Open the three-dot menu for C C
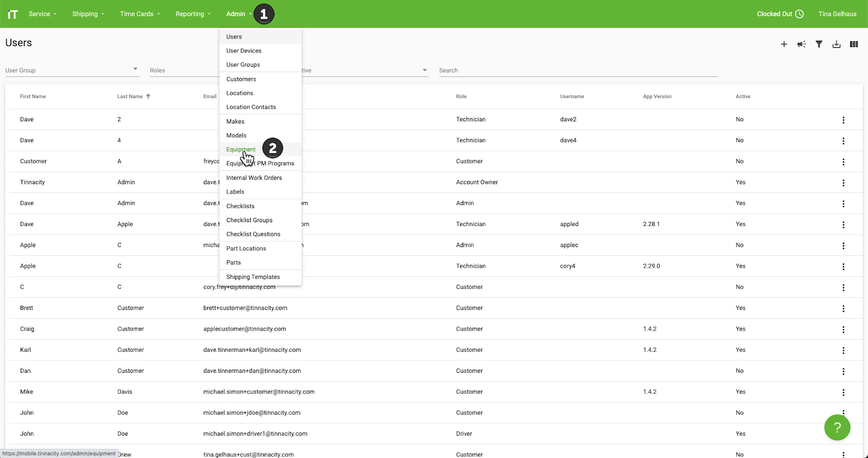 click(844, 288)
